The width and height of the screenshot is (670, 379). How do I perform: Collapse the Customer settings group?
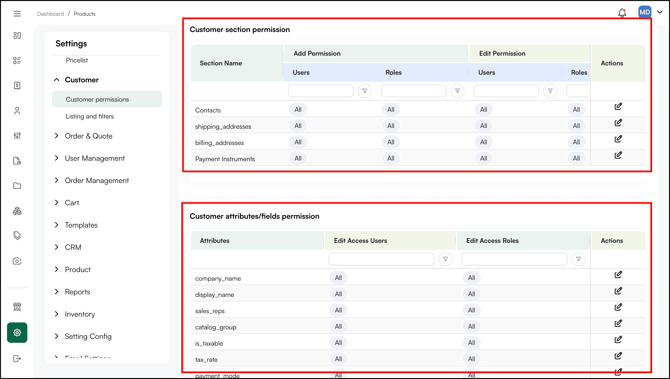coord(56,80)
